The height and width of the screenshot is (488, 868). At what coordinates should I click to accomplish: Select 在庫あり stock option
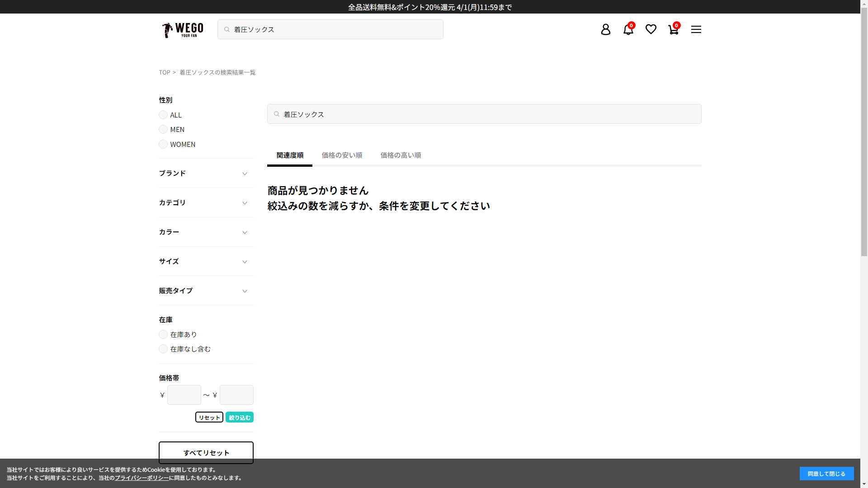click(x=163, y=334)
